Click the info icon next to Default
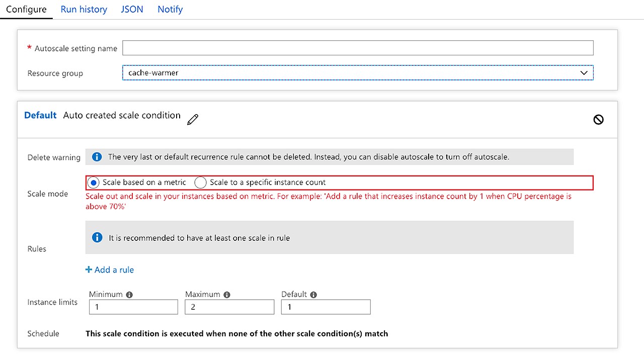644x362 pixels. (313, 295)
